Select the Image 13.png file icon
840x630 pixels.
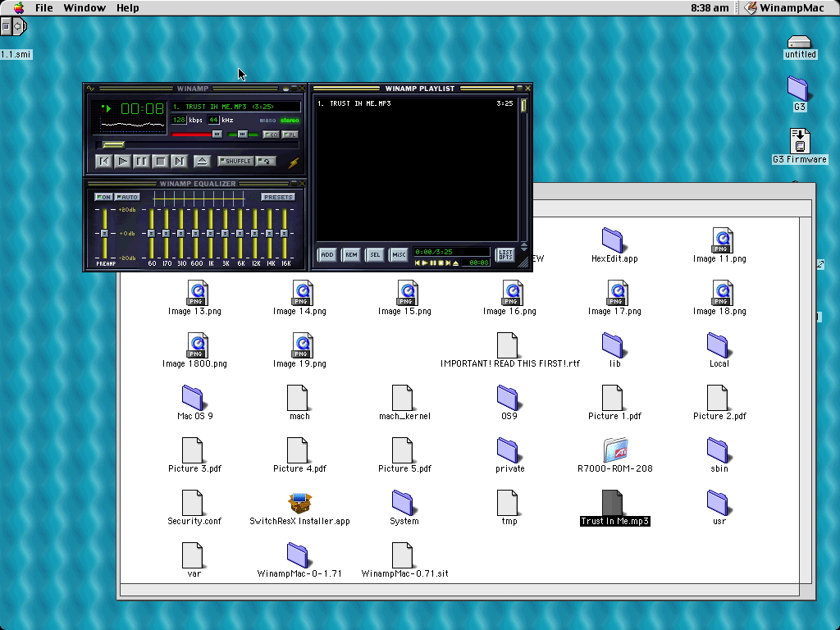pos(194,297)
